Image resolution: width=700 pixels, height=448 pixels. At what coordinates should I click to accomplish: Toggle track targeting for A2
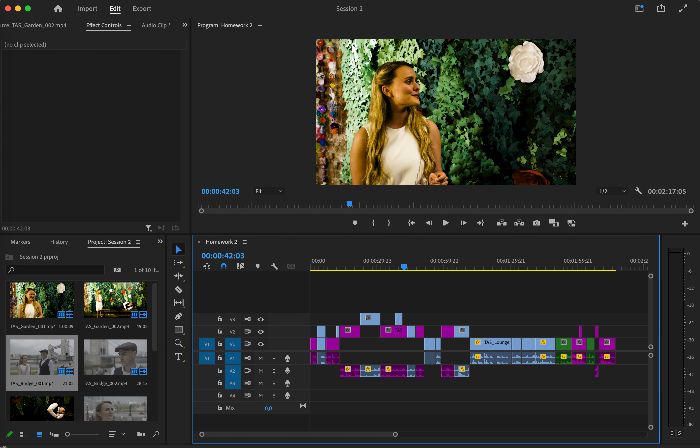tap(233, 370)
